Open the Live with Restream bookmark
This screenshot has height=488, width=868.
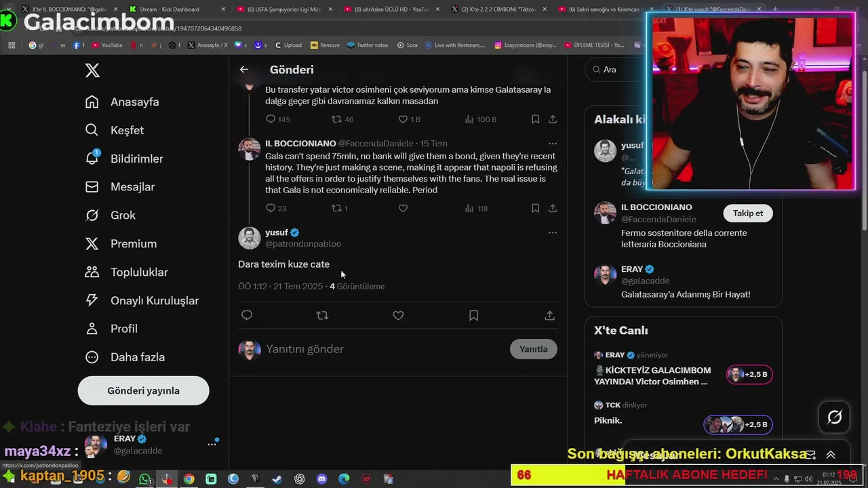click(x=455, y=45)
